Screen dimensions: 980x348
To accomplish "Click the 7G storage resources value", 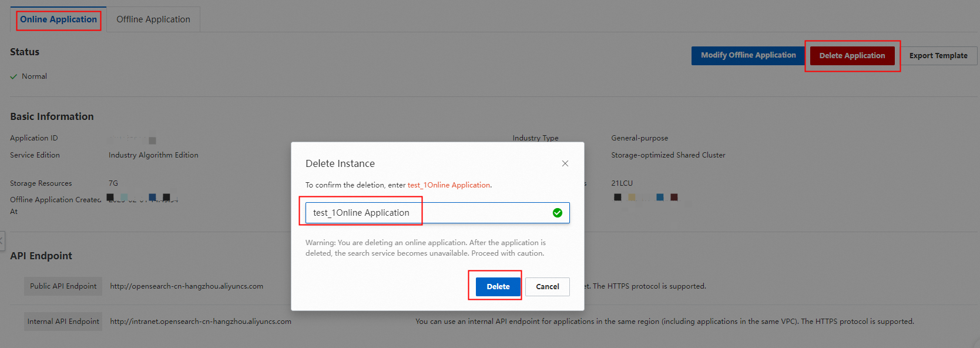I will [x=113, y=183].
